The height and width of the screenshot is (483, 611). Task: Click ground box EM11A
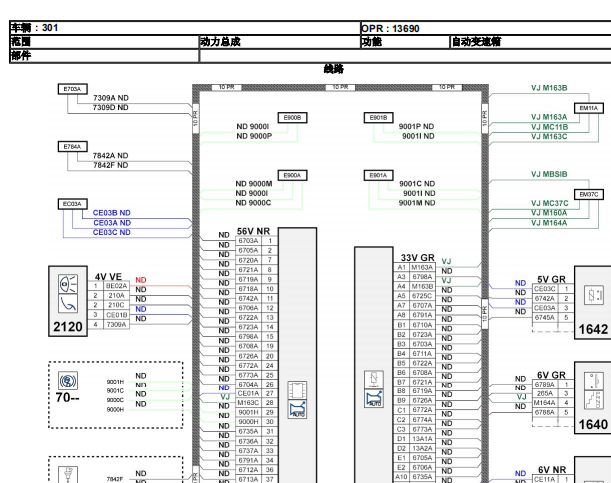(x=589, y=108)
